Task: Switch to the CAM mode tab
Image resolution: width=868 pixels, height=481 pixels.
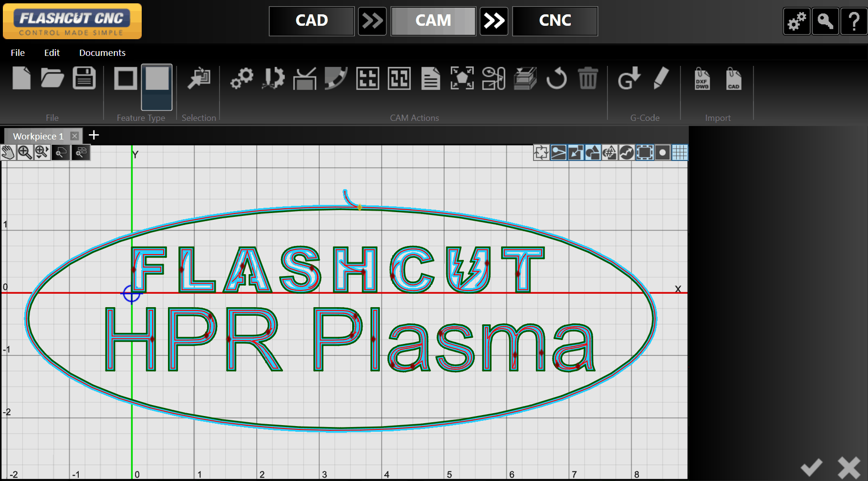Action: (433, 21)
